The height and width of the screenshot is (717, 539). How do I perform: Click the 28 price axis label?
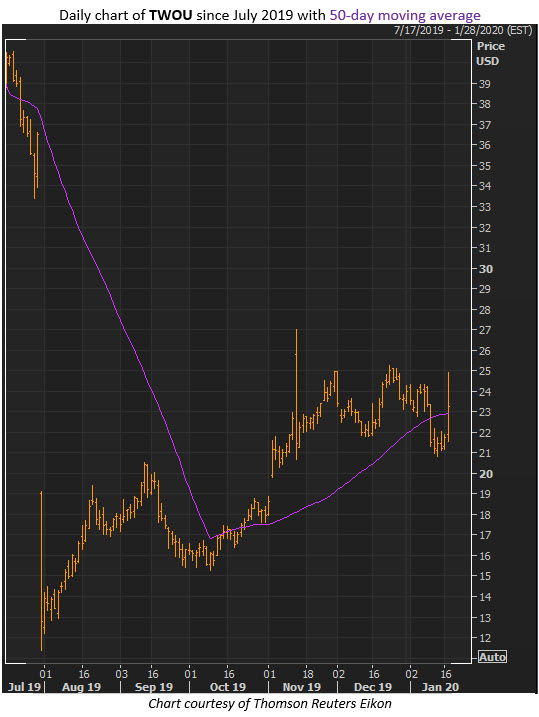485,310
